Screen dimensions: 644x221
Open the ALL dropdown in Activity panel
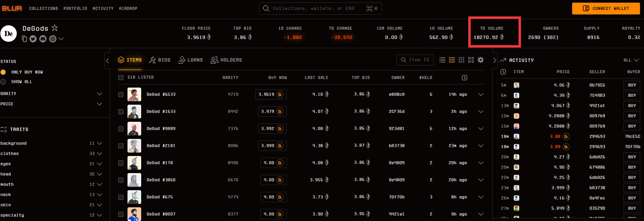[x=631, y=60]
